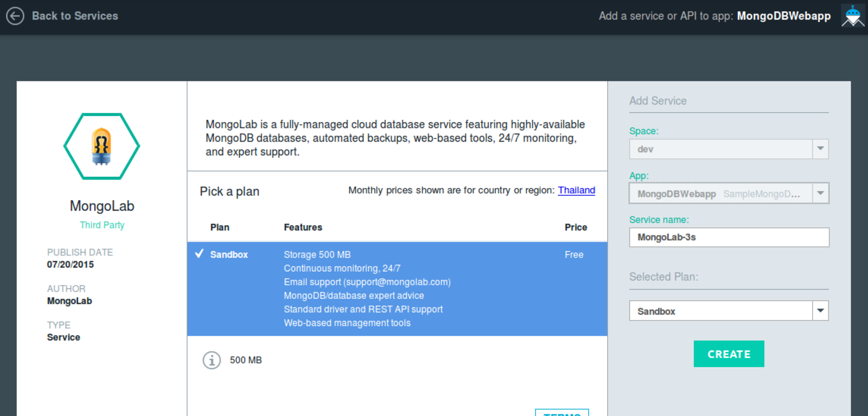Click the Sandbox plan name
Viewport: 868px width, 416px height.
pyautogui.click(x=229, y=254)
